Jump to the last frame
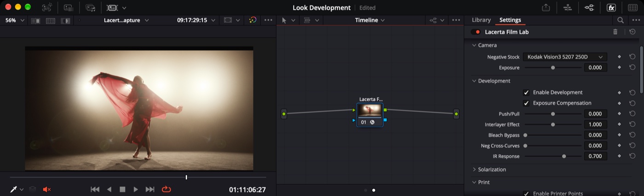The height and width of the screenshot is (196, 644). point(150,189)
